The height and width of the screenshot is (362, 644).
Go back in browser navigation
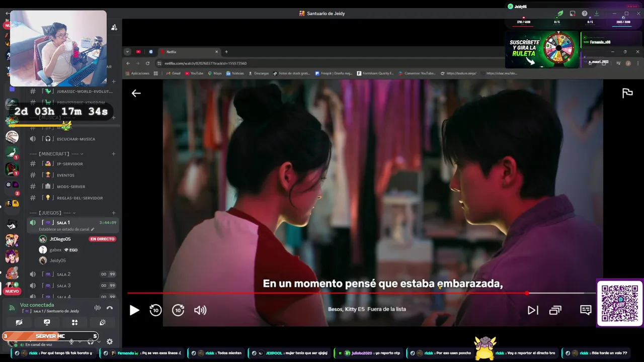128,63
